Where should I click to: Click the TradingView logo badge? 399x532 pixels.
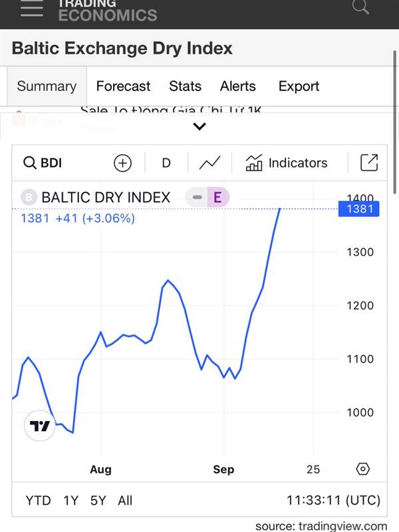(x=40, y=426)
